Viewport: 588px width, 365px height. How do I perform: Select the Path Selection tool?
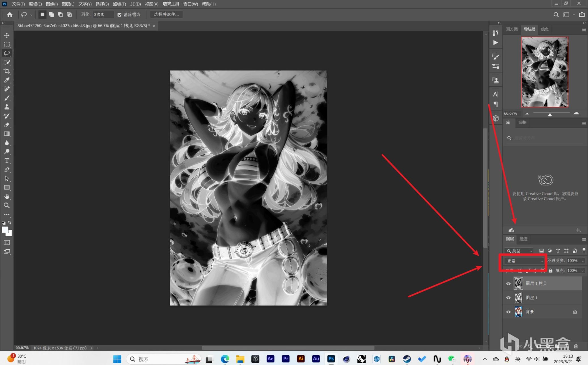point(7,179)
